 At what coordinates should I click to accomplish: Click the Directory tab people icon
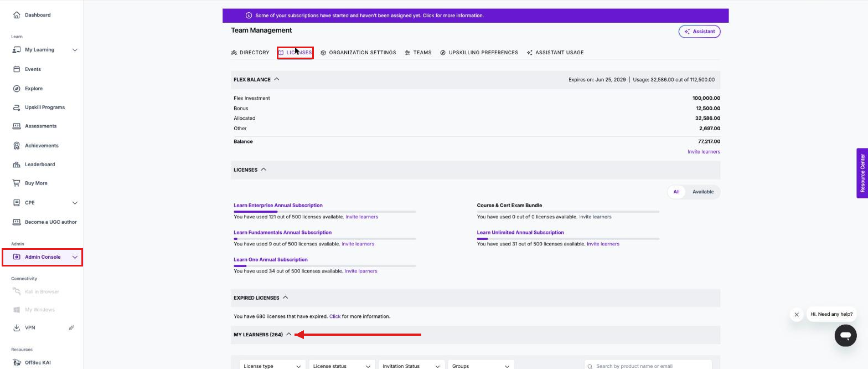[x=234, y=53]
